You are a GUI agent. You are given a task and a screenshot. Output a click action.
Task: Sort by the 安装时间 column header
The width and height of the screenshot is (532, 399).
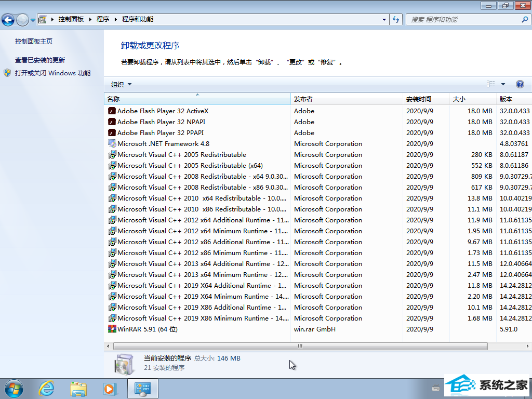click(426, 99)
